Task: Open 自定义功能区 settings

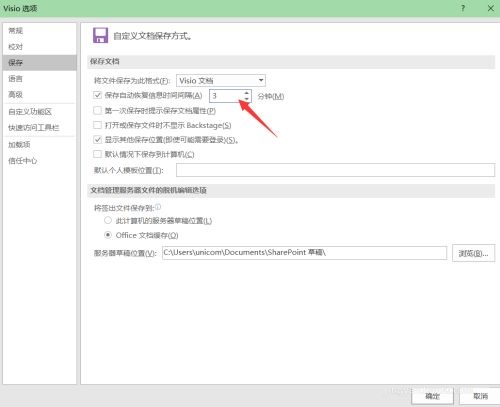Action: pyautogui.click(x=39, y=112)
